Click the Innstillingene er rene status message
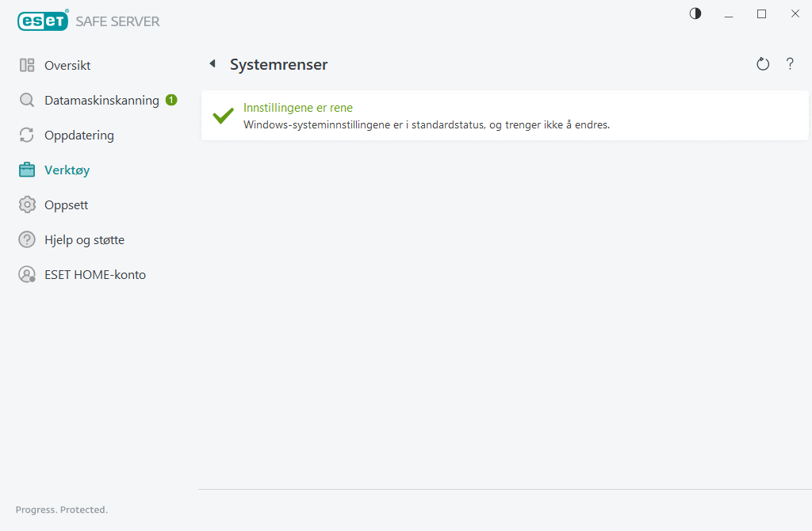812x531 pixels. (x=298, y=108)
